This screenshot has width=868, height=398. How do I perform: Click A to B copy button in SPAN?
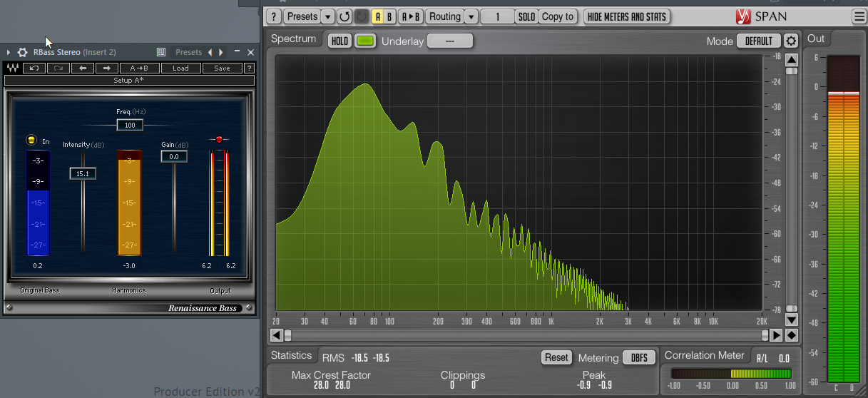click(x=410, y=16)
